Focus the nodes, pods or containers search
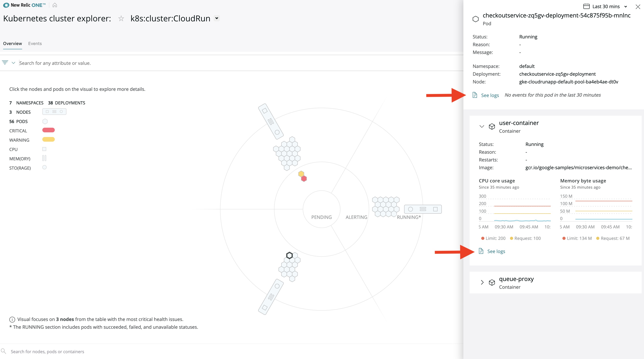The image size is (644, 359). tap(47, 351)
